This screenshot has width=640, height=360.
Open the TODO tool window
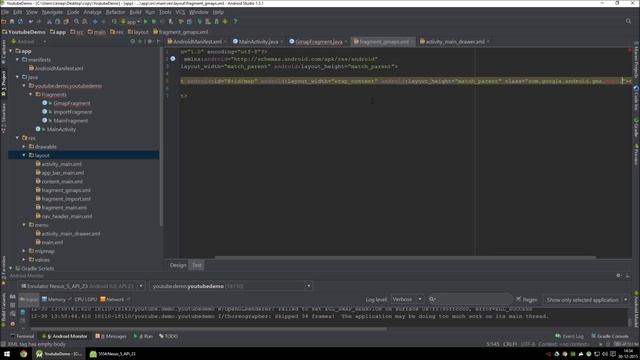pos(169,336)
